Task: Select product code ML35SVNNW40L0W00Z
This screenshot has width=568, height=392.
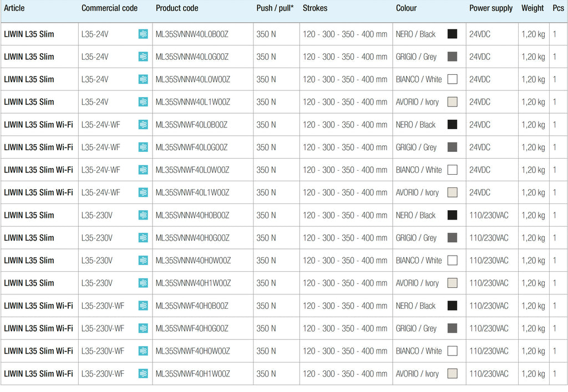Action: pos(192,79)
